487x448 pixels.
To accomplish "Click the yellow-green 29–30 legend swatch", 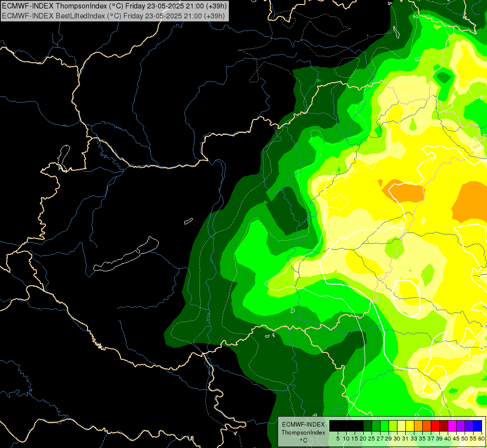I will coord(393,426).
